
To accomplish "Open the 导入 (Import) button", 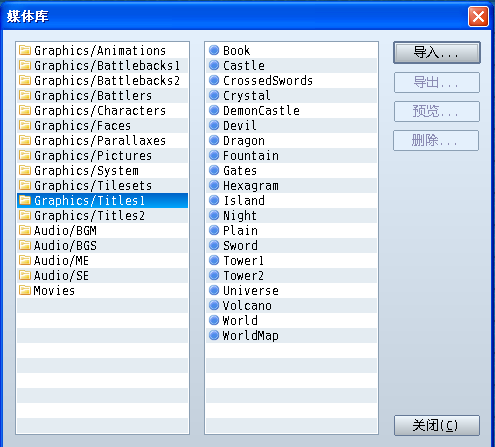I will pos(437,52).
